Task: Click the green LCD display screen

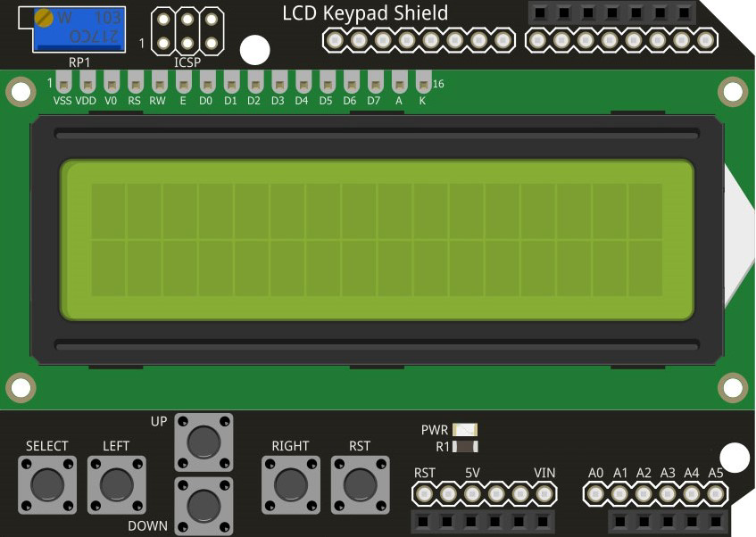Action: click(x=377, y=240)
